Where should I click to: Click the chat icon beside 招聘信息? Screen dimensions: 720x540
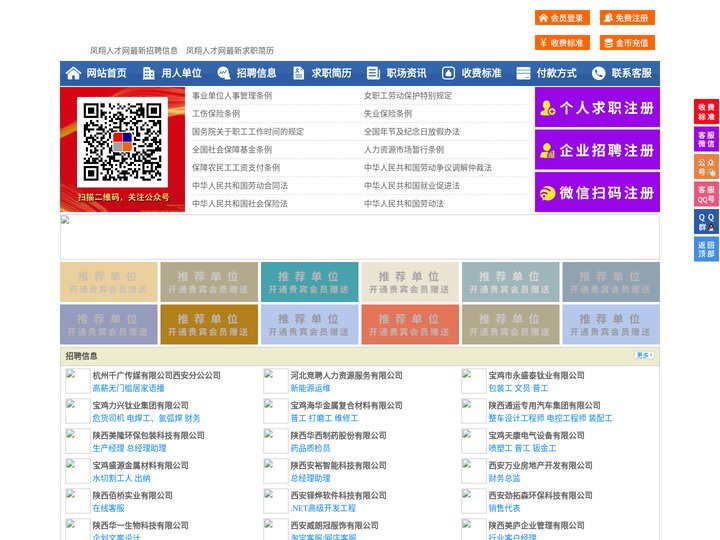tap(224, 73)
